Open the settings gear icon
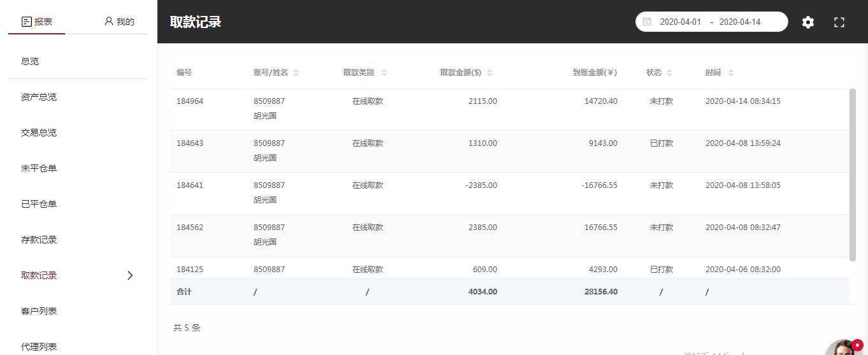 coord(808,22)
